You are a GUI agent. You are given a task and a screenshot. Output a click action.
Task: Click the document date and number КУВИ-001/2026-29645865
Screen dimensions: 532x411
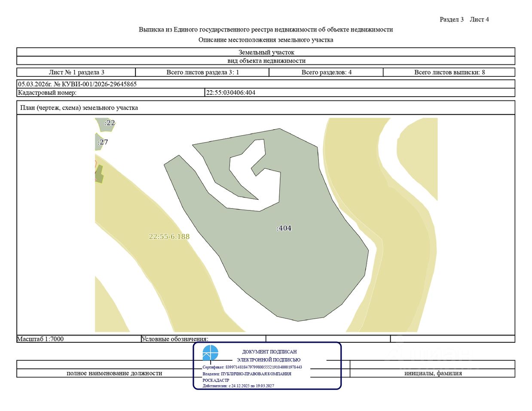(77, 84)
